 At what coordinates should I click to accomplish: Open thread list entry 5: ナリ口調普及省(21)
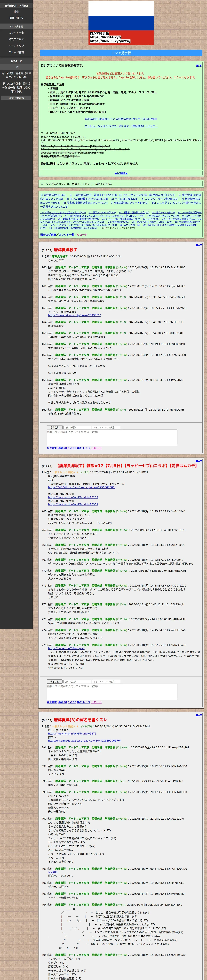tap(125, 199)
